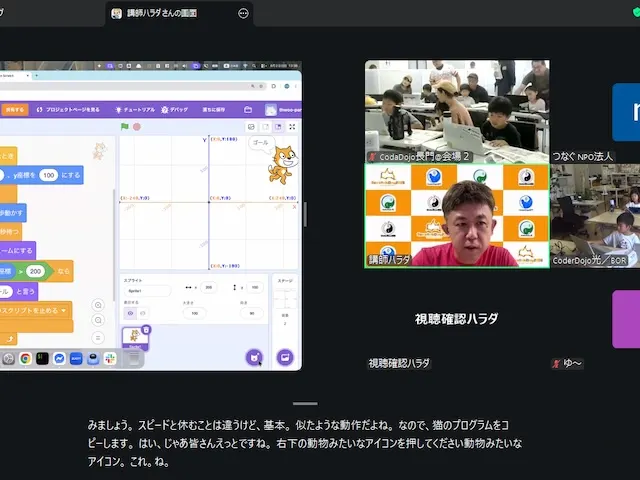Click the See Project Page button

68,110
